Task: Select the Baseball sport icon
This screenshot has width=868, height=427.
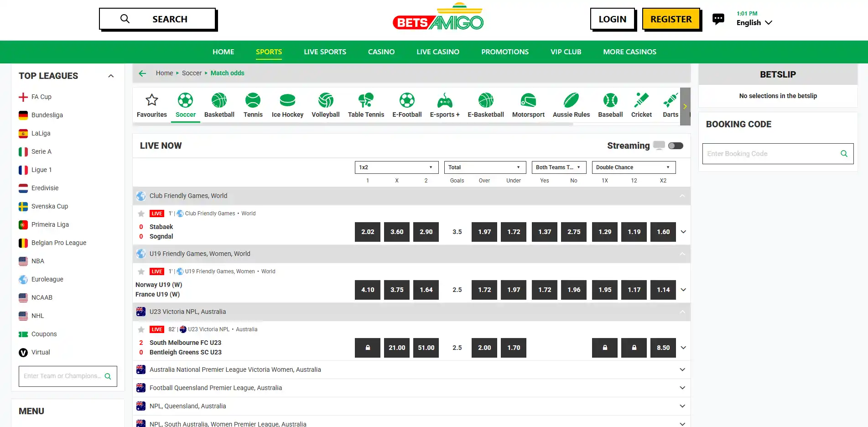Action: [x=610, y=100]
